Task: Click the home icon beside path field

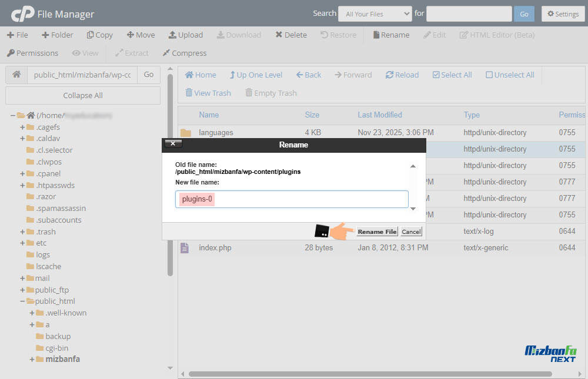Action: tap(16, 75)
